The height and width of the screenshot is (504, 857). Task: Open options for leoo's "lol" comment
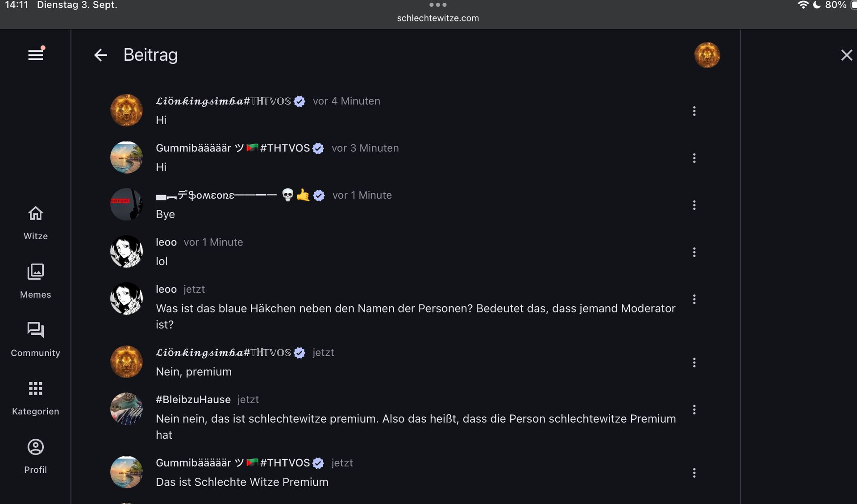click(694, 252)
